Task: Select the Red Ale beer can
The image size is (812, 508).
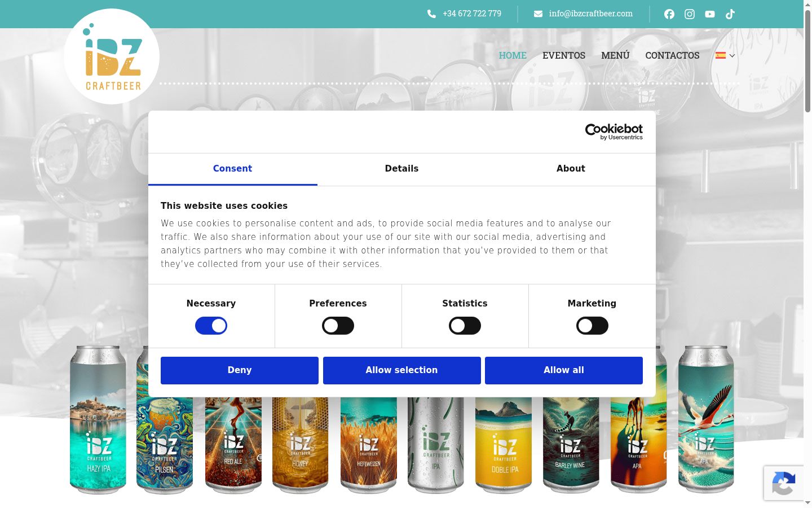Action: 233,445
